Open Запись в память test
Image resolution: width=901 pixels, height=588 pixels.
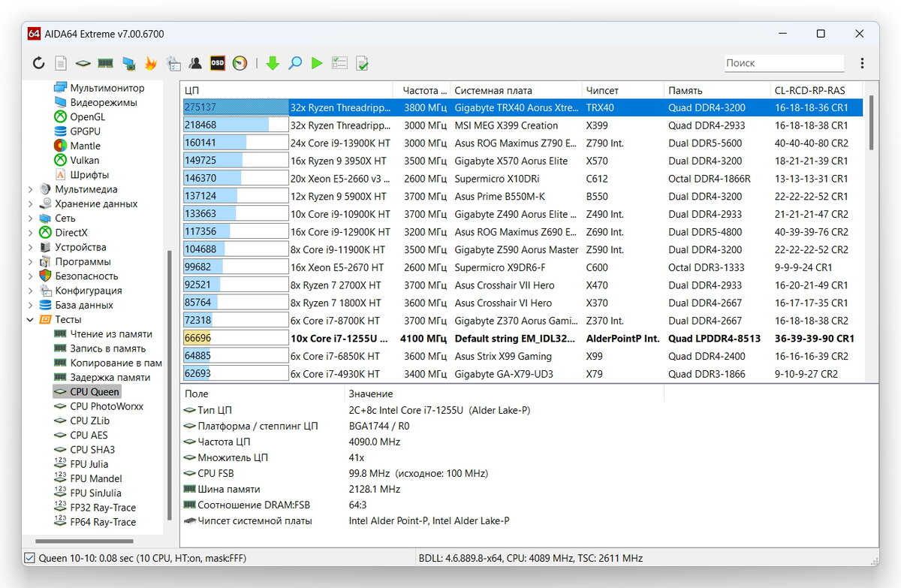coord(108,348)
